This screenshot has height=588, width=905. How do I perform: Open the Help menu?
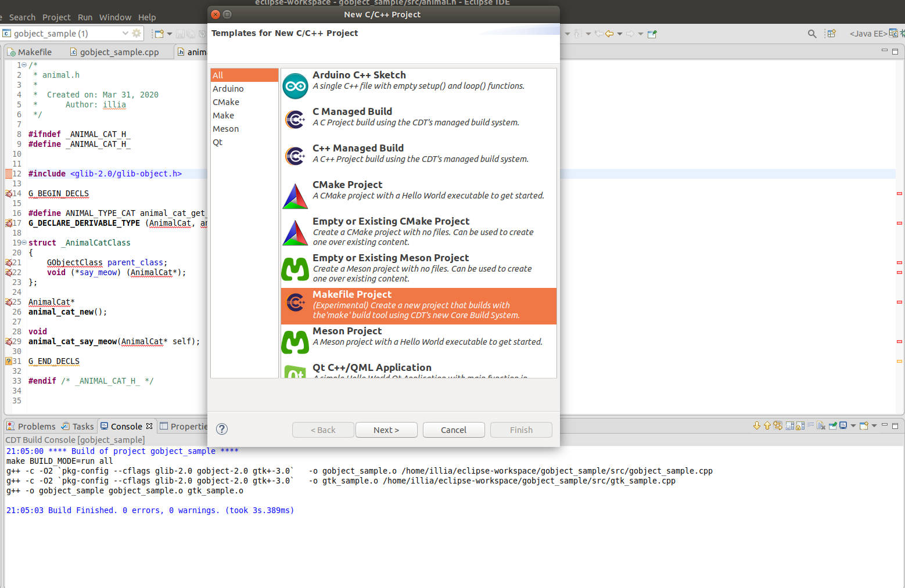click(147, 17)
